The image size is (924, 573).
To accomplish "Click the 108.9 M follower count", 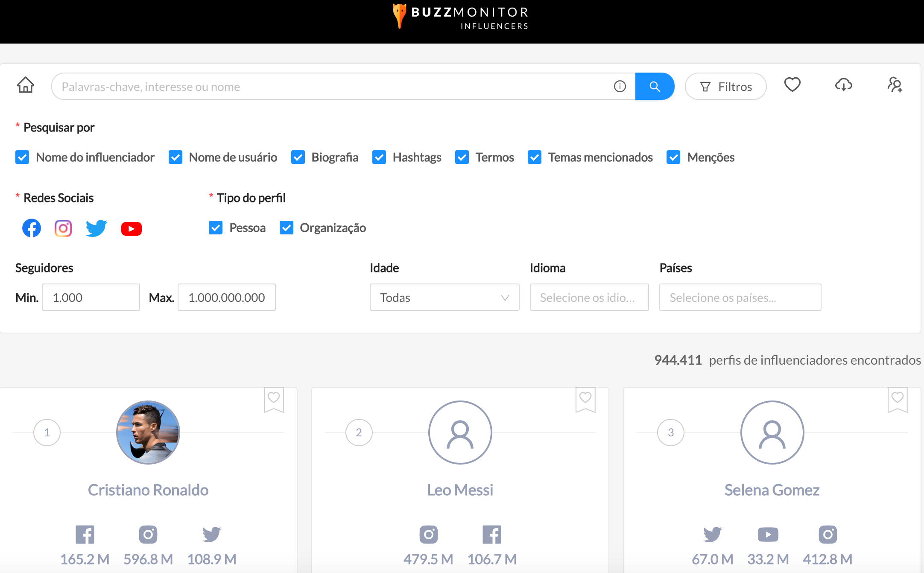I will pos(212,559).
